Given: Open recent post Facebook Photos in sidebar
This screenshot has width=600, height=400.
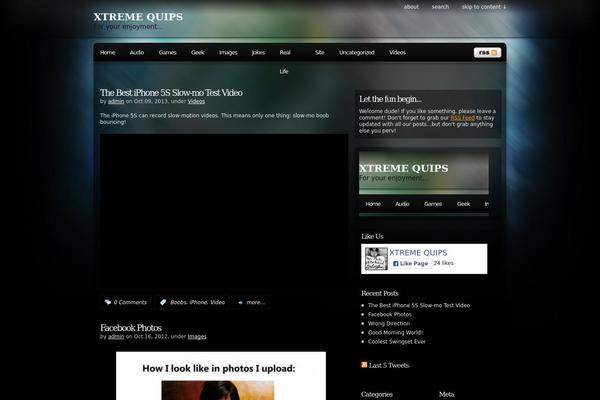Looking at the screenshot, I should point(390,315).
